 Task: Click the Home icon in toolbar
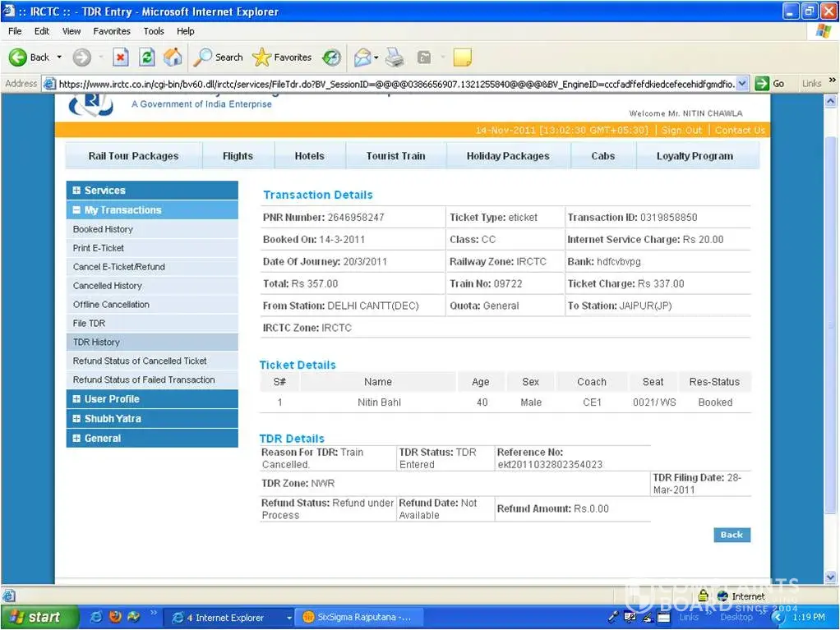[173, 57]
